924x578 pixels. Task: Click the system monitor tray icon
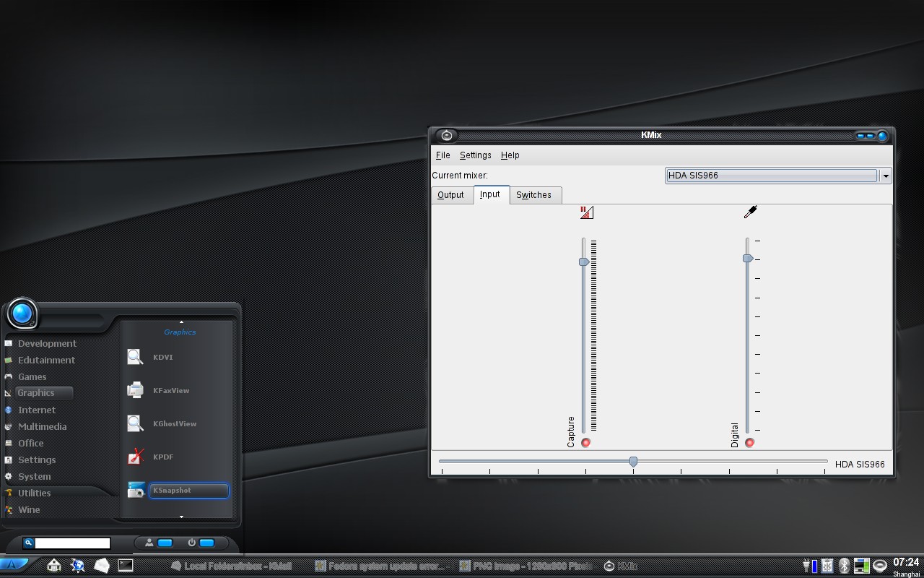click(861, 565)
